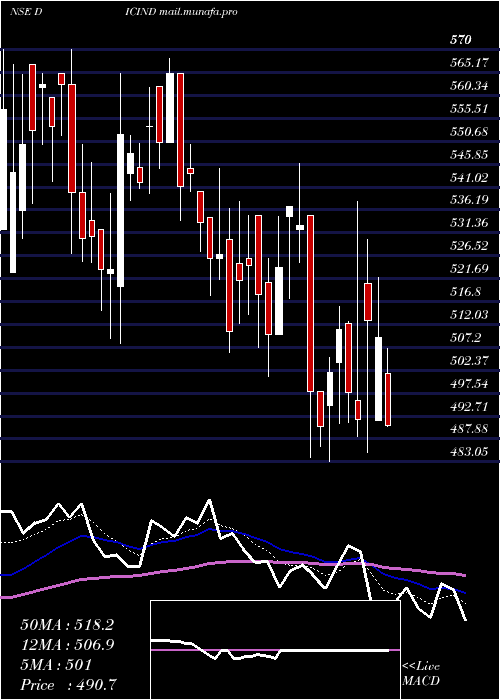Click the 516.8 price level label
Image resolution: width=500 pixels, height=700 pixels.
click(465, 292)
